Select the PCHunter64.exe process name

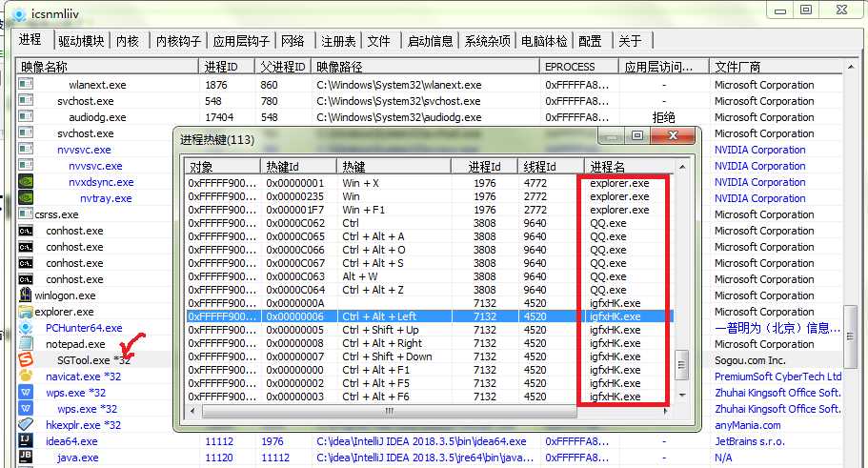pos(84,328)
